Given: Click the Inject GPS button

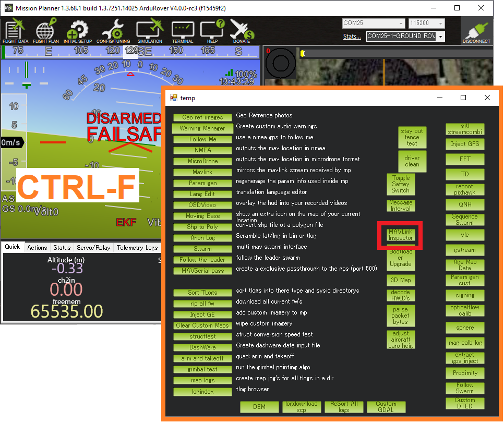Looking at the screenshot, I should click(x=464, y=144).
